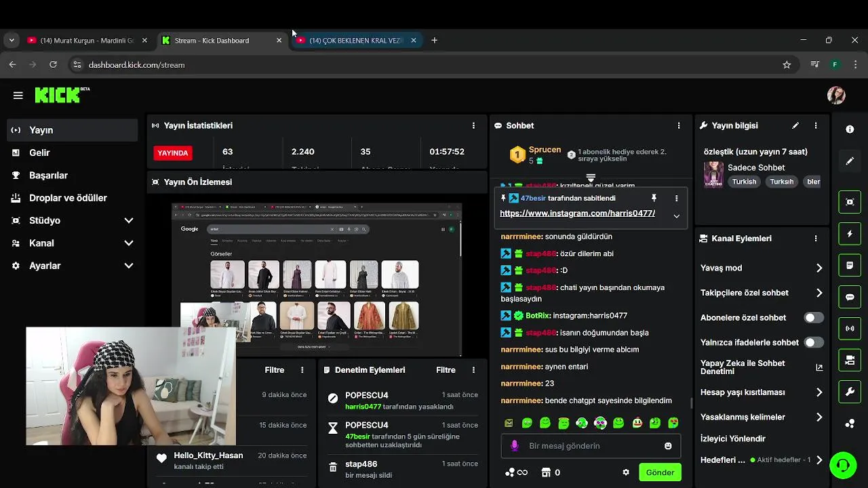Switch to ÇOK BEKLENEN KRAL YouTube tab
This screenshot has width=868, height=488.
tap(357, 40)
